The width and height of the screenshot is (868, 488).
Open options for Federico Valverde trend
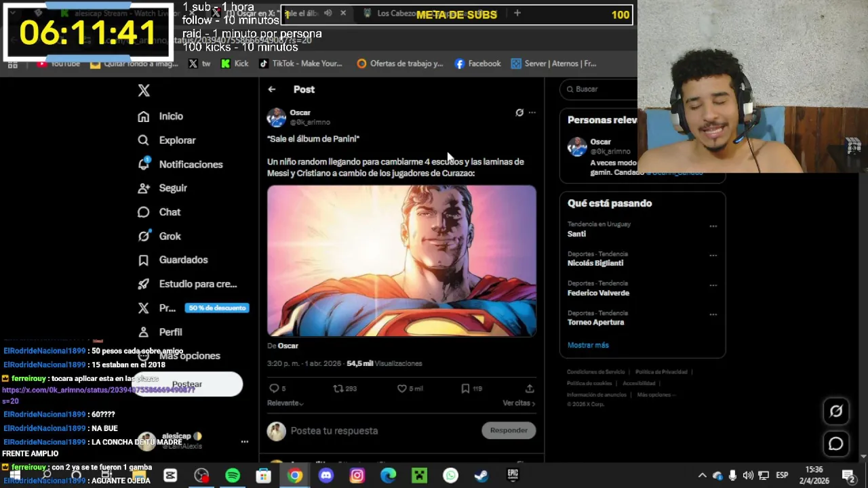point(713,285)
